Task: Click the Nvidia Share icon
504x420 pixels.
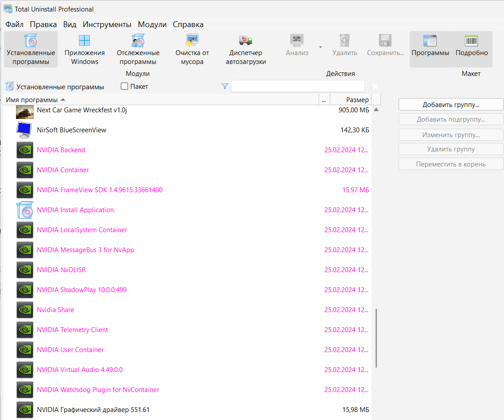Action: pyautogui.click(x=25, y=310)
